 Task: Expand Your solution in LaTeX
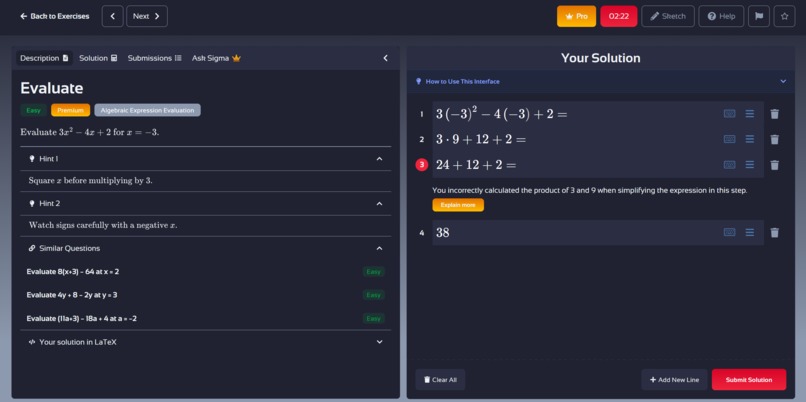pos(379,342)
